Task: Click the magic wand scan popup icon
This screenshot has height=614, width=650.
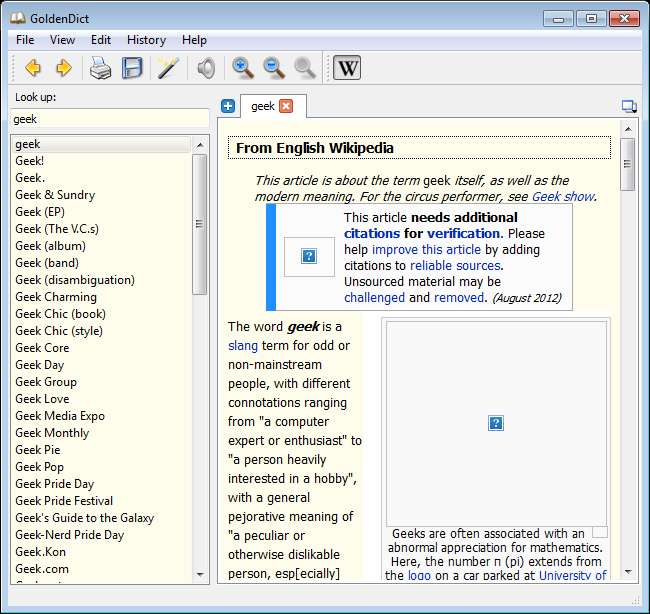Action: point(168,68)
